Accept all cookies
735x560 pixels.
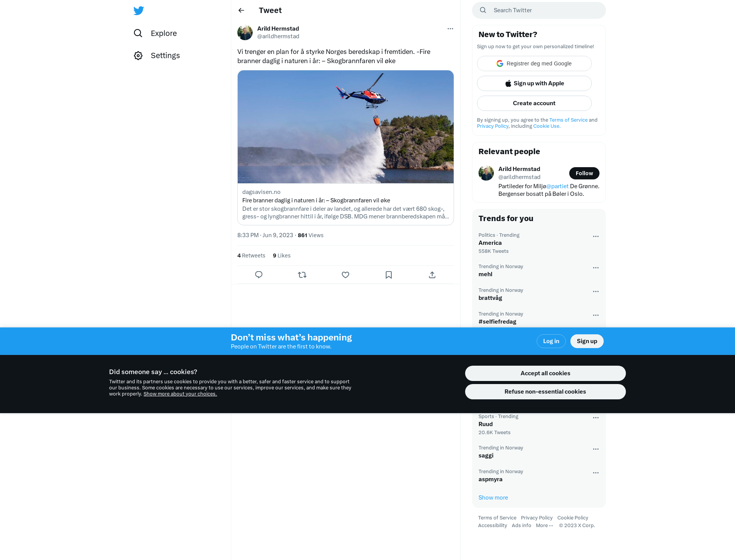(545, 373)
